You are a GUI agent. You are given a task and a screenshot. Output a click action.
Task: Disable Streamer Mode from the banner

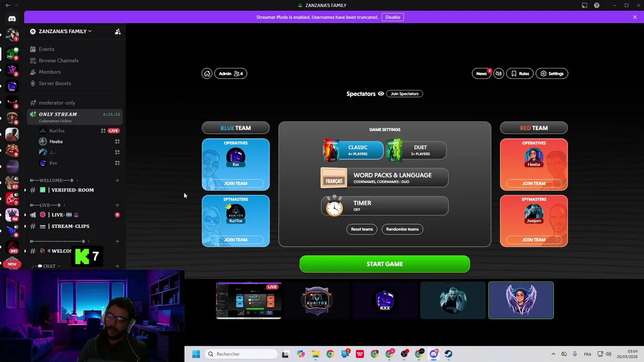(x=392, y=17)
